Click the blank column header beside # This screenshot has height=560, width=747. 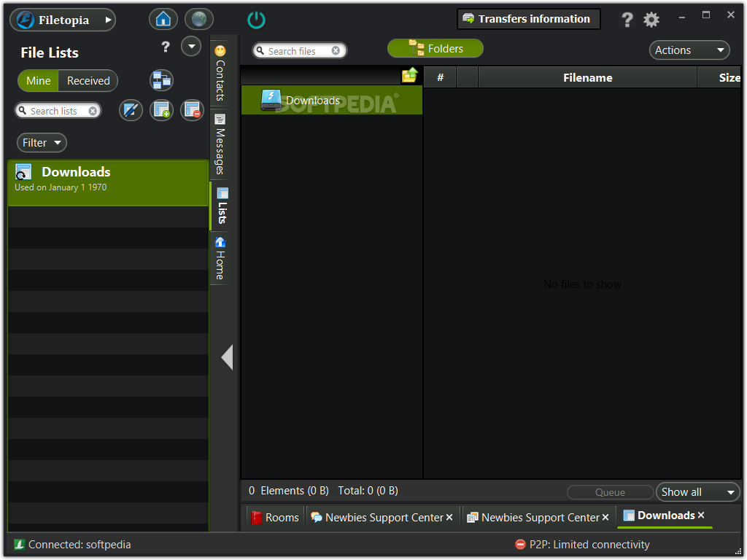[x=468, y=77]
